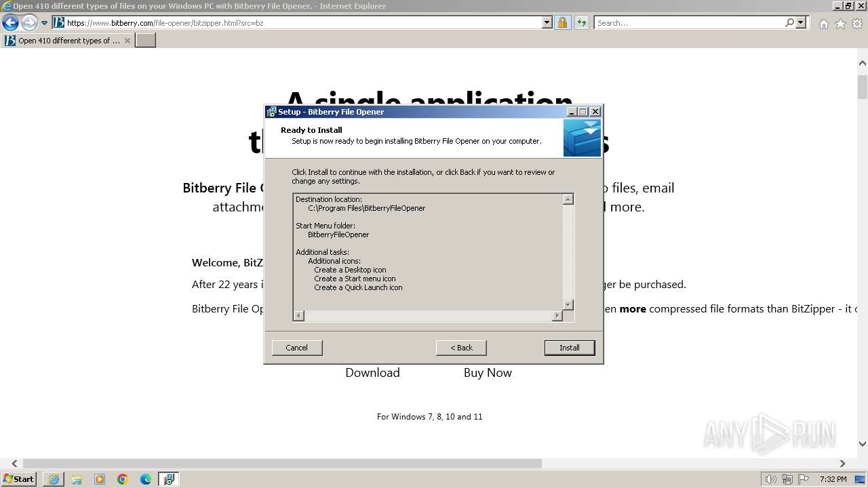Click the volume speaker tray icon
868x488 pixels.
770,479
